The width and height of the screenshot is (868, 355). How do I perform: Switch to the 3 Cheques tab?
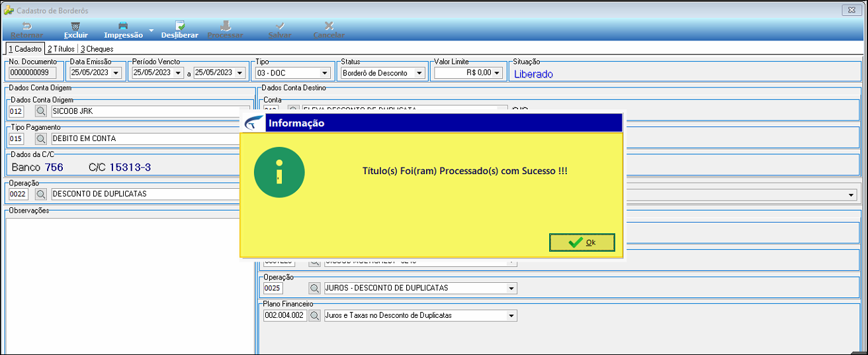pyautogui.click(x=97, y=49)
